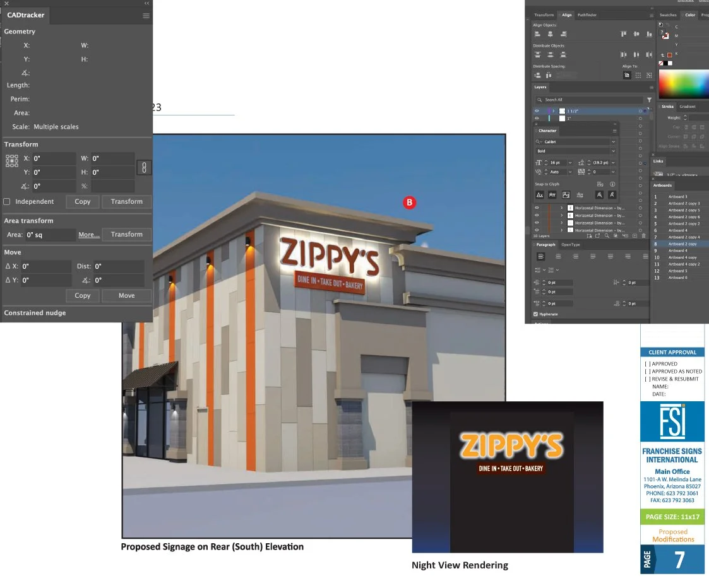
Task: Open the Calibri font family dropdown
Action: coord(613,142)
